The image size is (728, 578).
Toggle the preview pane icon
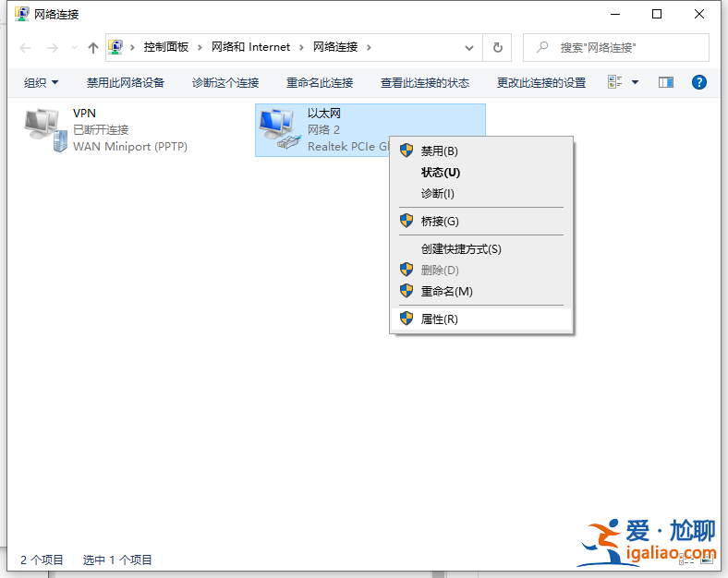[x=666, y=82]
